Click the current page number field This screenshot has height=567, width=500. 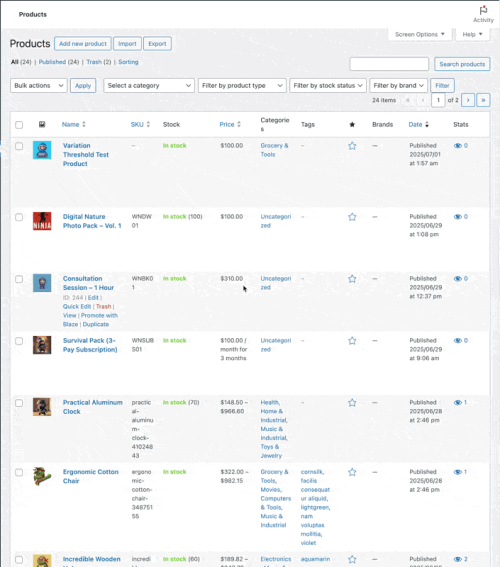[438, 100]
